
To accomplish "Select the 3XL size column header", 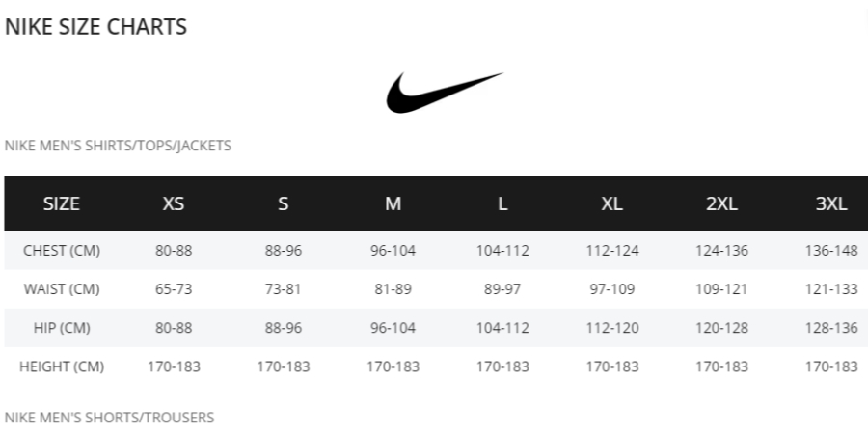I will (831, 203).
